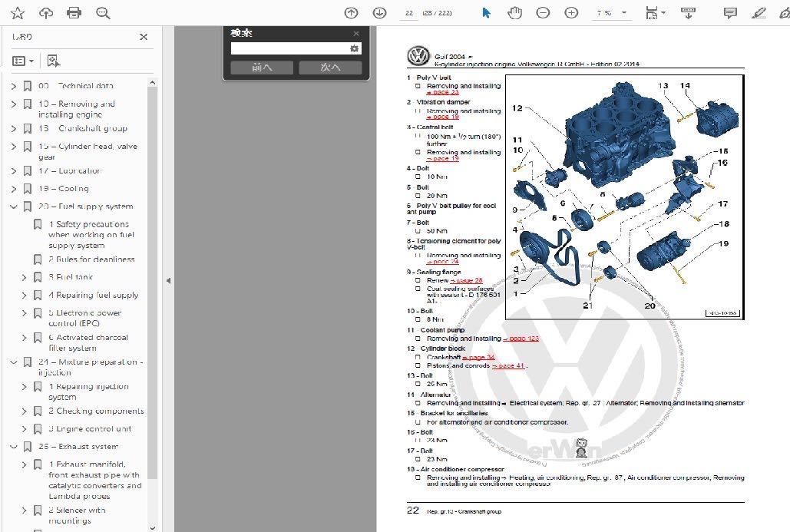This screenshot has height=532, width=790.
Task: Go to previous page with up arrow icon
Action: pyautogui.click(x=351, y=12)
